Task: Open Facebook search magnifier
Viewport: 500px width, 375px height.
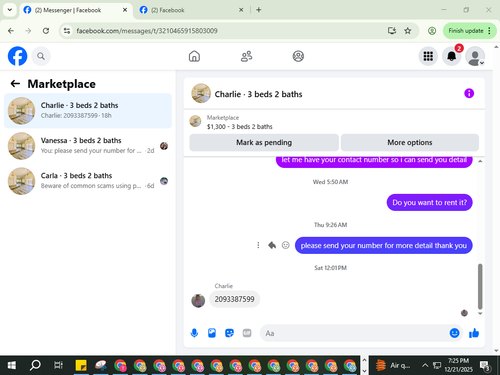Action: [41, 56]
